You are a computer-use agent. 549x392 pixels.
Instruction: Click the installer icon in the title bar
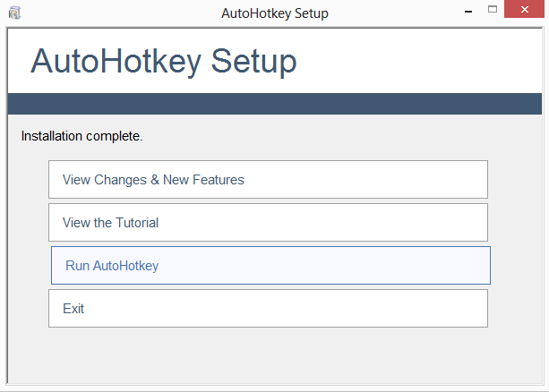[x=13, y=13]
